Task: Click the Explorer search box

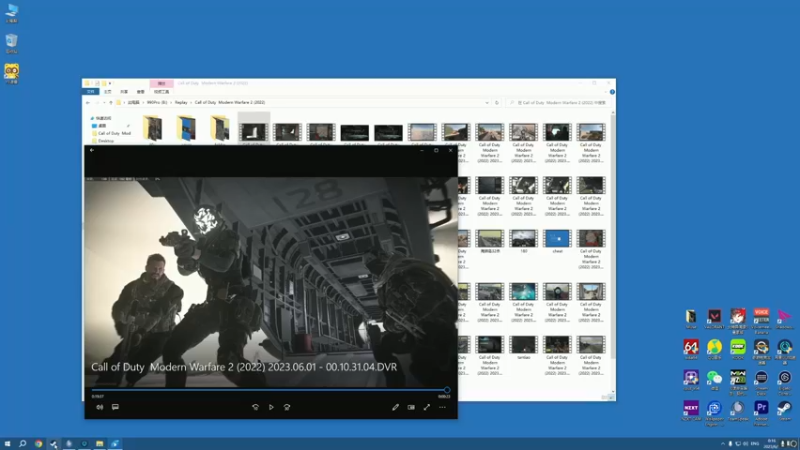Action: tap(558, 103)
